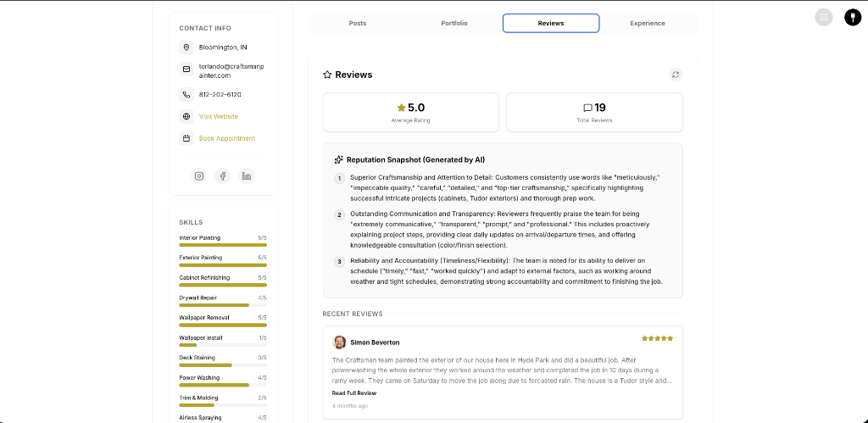This screenshot has height=423, width=868.
Task: Select the Reviews tab
Action: pos(551,23)
